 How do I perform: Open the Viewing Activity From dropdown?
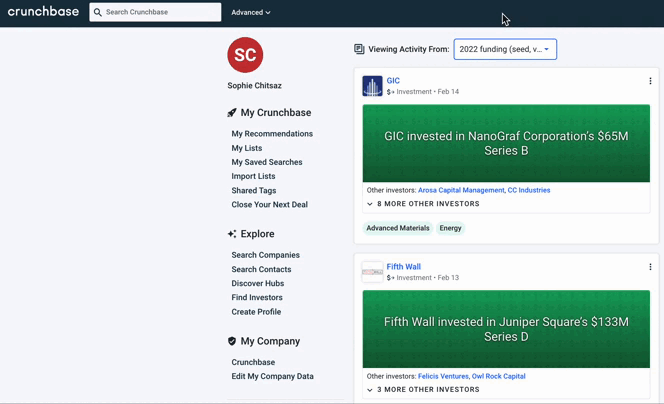click(505, 49)
